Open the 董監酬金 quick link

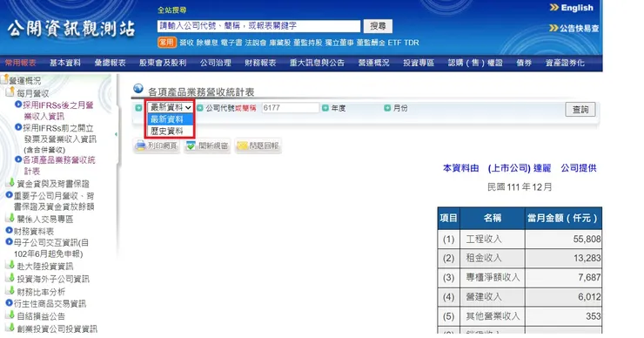point(371,43)
